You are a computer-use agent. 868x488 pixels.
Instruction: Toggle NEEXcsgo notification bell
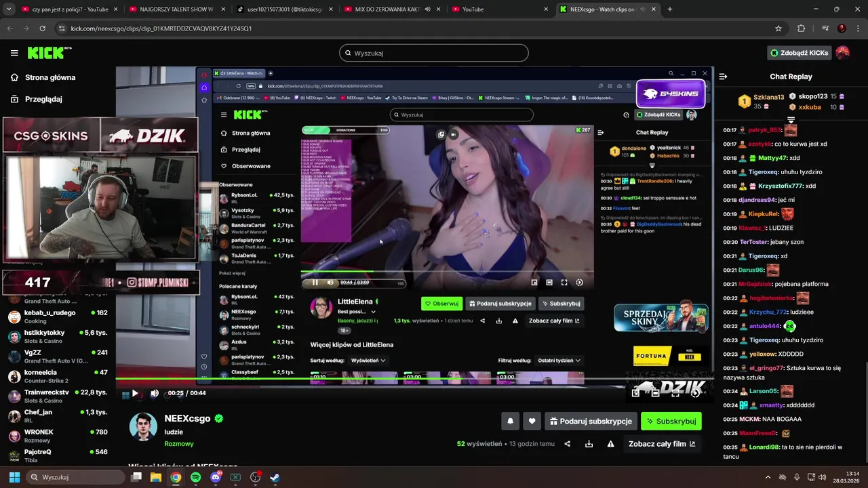[510, 421]
